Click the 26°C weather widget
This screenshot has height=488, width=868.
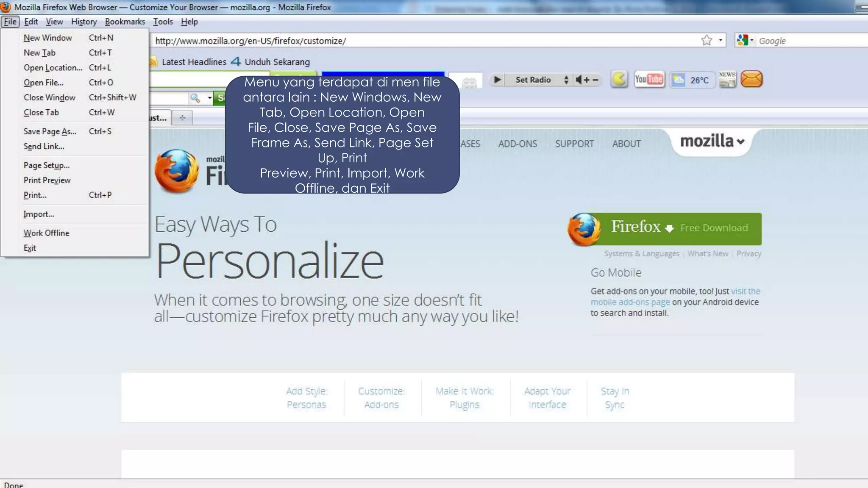[x=692, y=80]
